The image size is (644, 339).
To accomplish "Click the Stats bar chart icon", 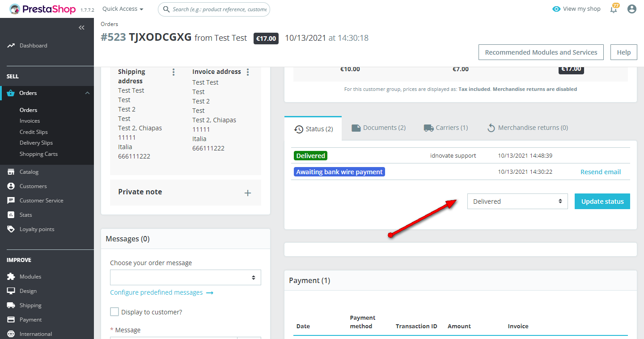I will pyautogui.click(x=11, y=215).
